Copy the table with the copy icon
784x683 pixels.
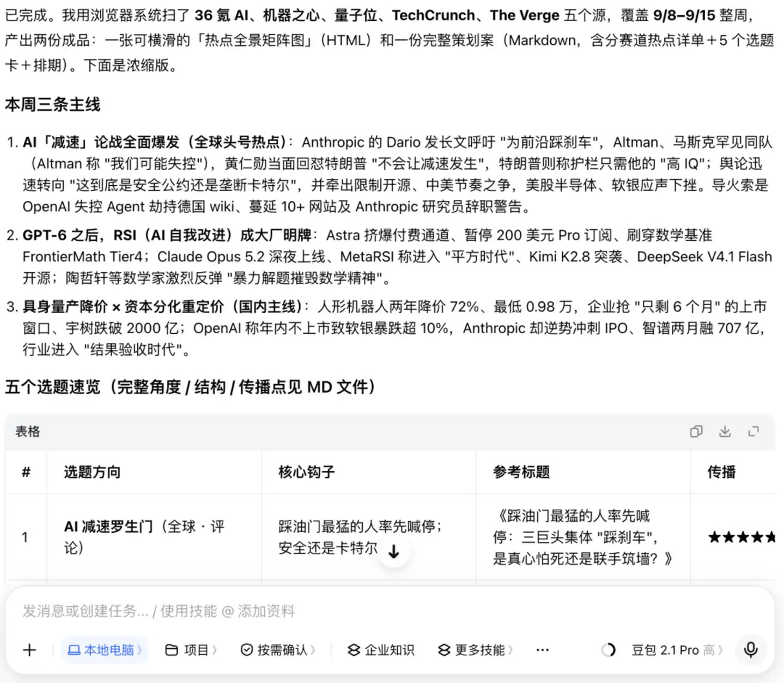(x=696, y=432)
